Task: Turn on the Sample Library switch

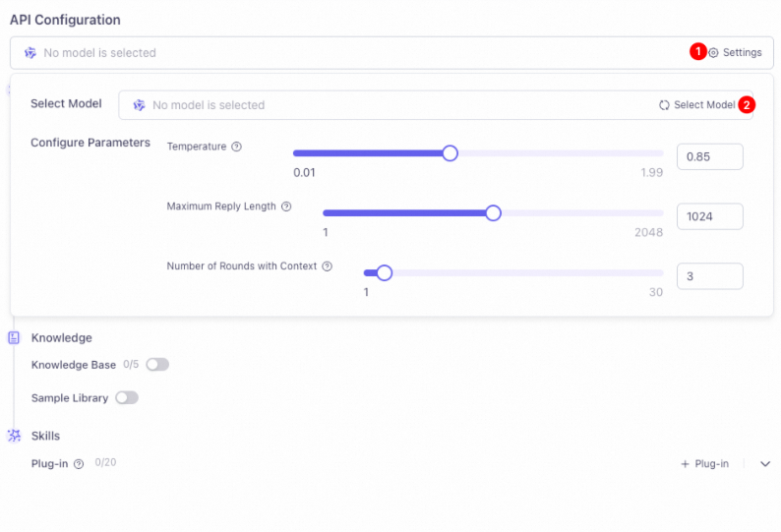Action: click(127, 398)
